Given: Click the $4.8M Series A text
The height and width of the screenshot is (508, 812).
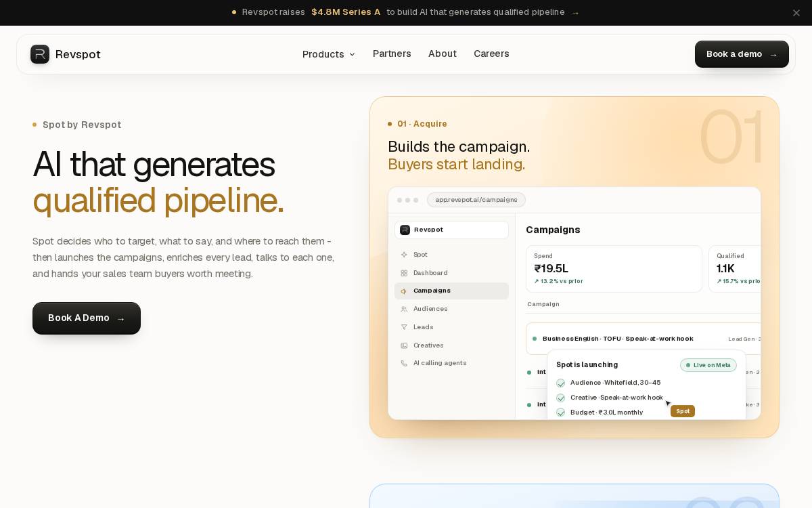Looking at the screenshot, I should click(x=346, y=12).
